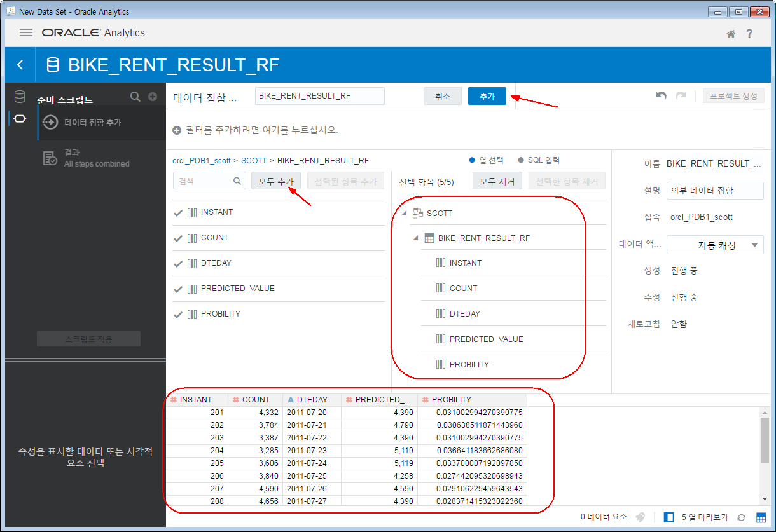Toggle the INSTANT column checkmark

(178, 212)
